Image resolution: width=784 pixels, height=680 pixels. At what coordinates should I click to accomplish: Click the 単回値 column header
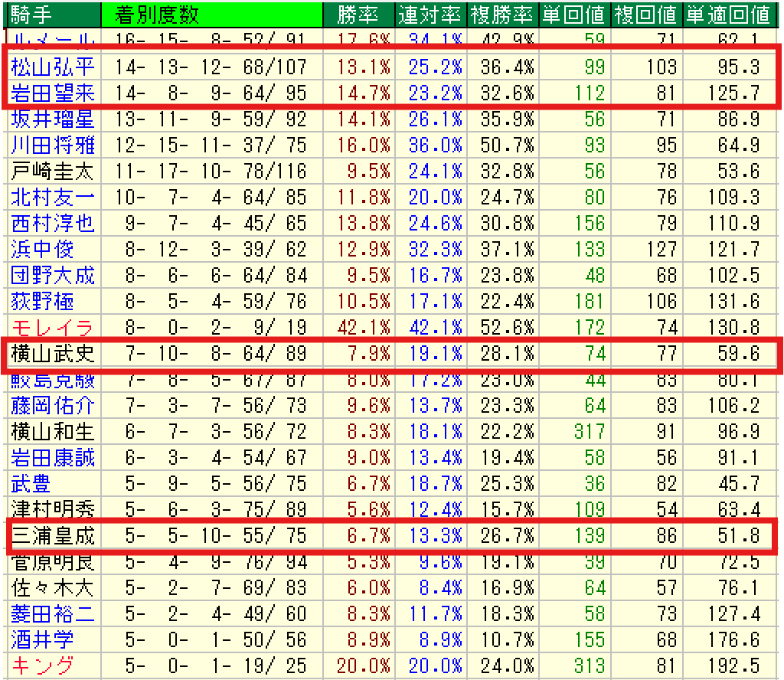[574, 14]
